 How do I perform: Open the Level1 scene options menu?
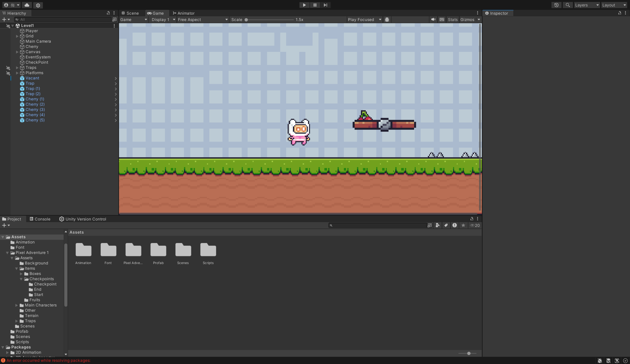[114, 26]
